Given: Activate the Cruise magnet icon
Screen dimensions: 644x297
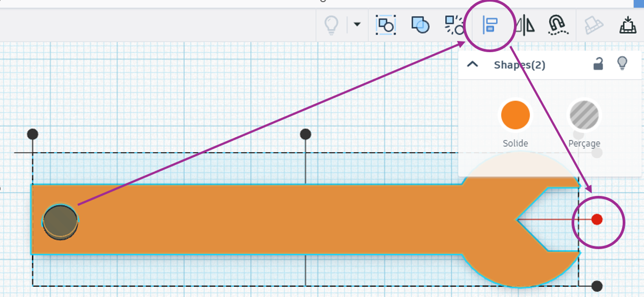Looking at the screenshot, I should click(557, 24).
